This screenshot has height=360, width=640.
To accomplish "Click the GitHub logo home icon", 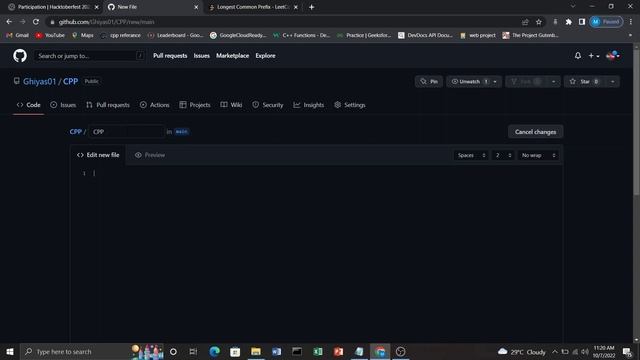I will (20, 56).
